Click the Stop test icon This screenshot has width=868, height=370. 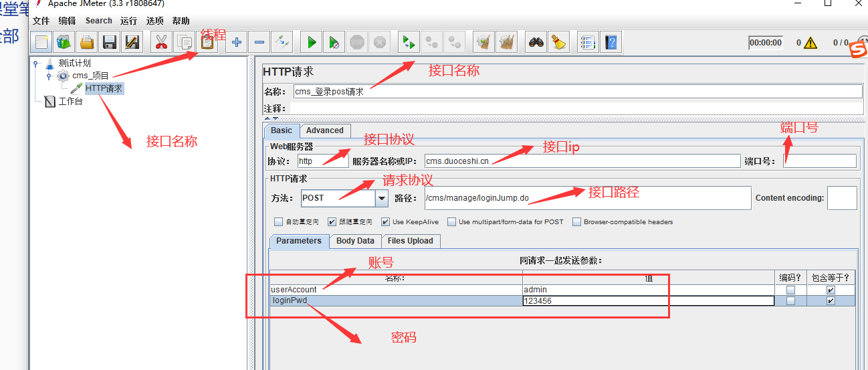pos(357,42)
